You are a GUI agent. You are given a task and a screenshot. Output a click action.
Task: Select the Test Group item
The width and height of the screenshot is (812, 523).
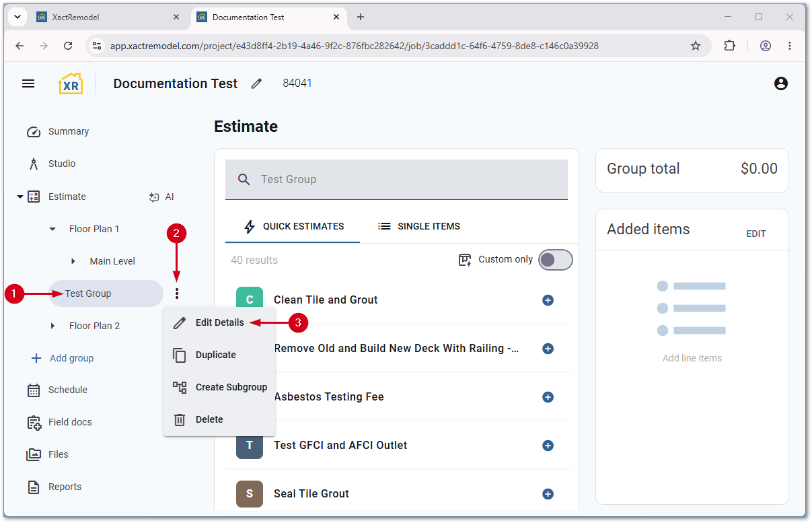click(x=106, y=293)
